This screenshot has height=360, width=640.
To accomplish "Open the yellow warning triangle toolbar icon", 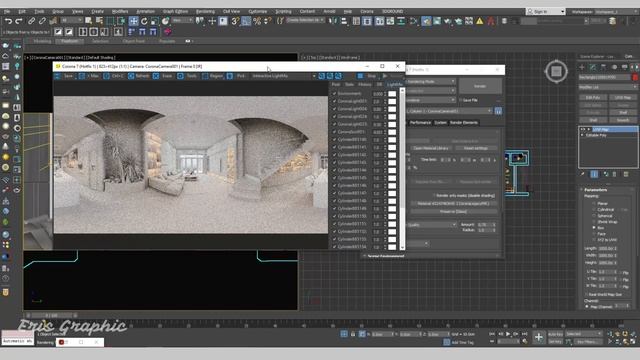I will pyautogui.click(x=480, y=21).
